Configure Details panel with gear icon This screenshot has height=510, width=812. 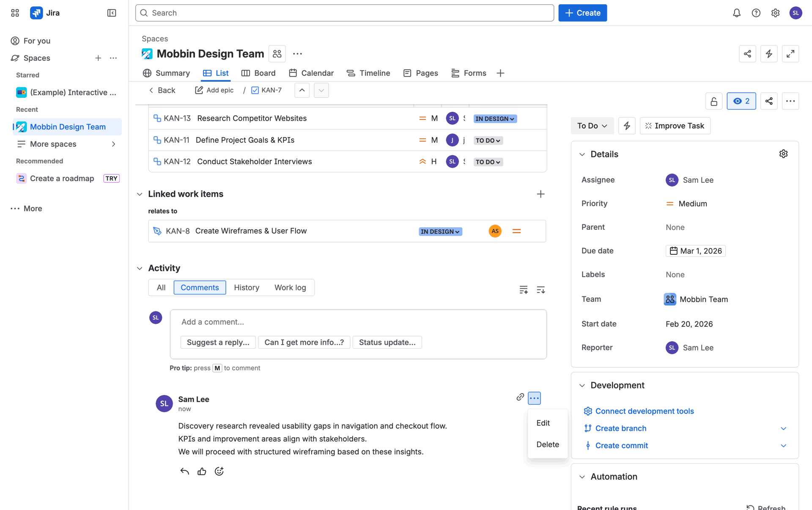tap(783, 154)
